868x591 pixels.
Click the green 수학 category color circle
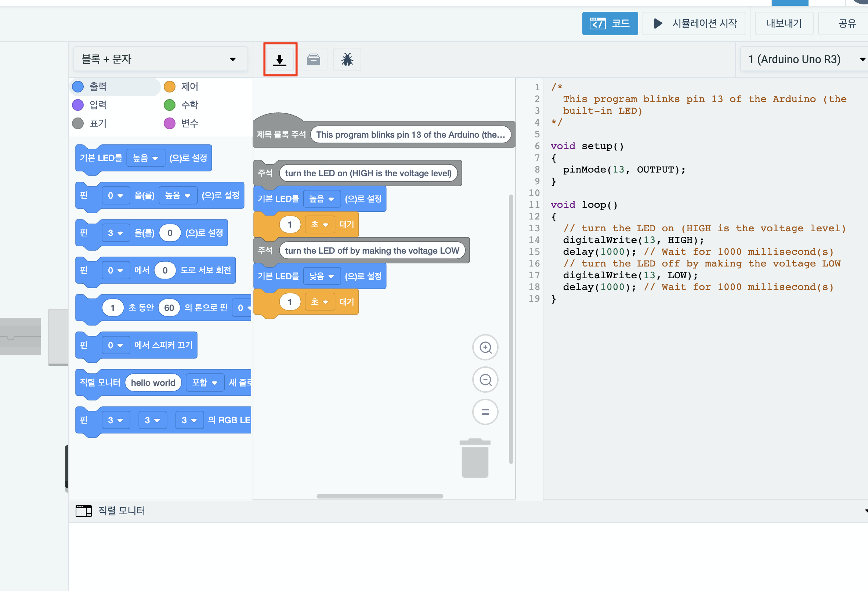(170, 105)
